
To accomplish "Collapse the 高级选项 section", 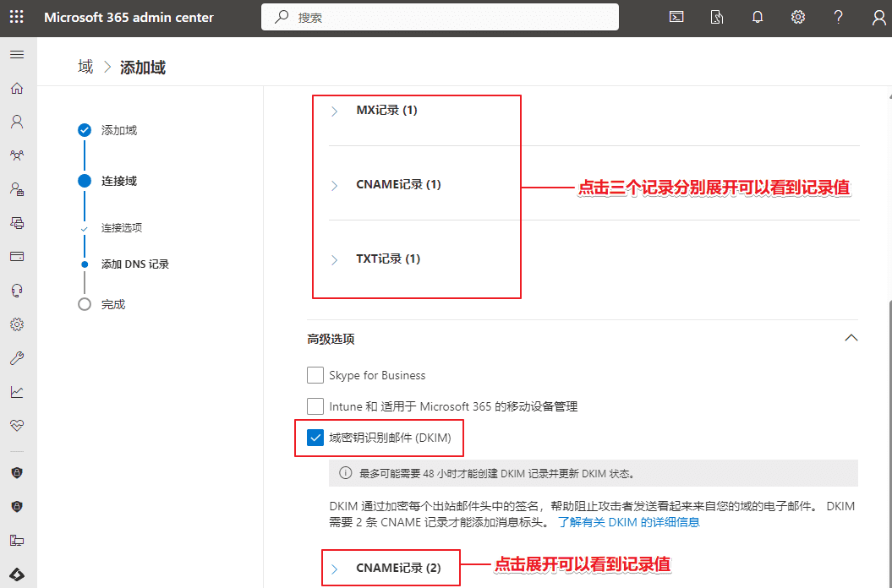I will coord(851,339).
